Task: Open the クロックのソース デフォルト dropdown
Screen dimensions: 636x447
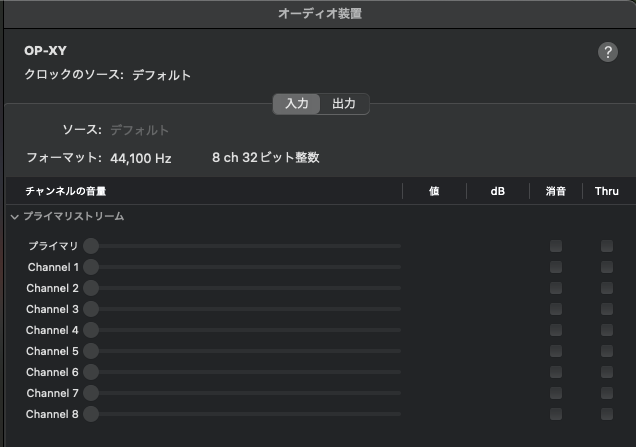Action: [161, 75]
